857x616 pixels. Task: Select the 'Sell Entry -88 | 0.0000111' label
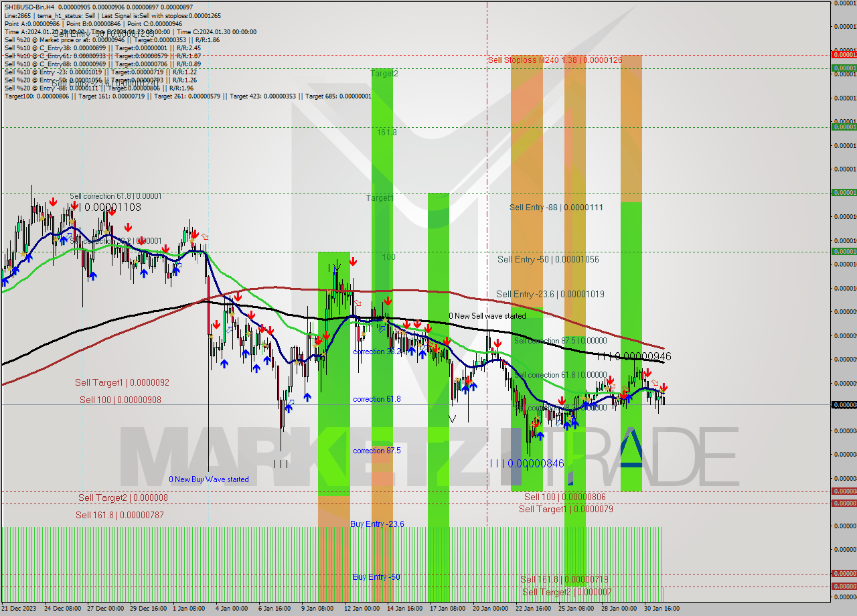556,208
